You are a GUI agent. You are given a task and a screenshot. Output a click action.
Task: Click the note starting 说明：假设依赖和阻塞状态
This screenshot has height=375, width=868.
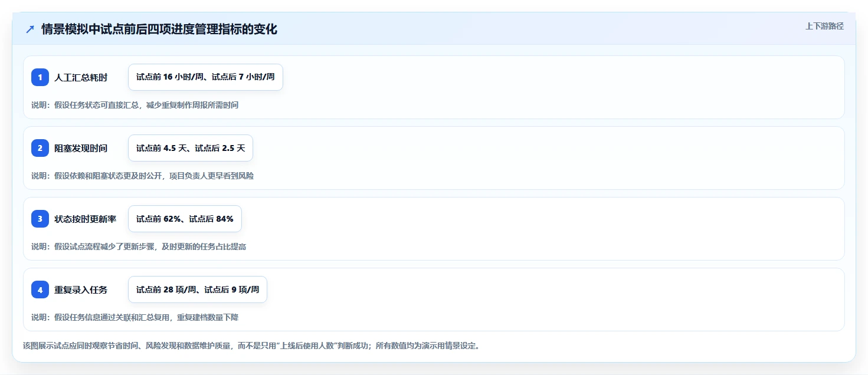142,176
